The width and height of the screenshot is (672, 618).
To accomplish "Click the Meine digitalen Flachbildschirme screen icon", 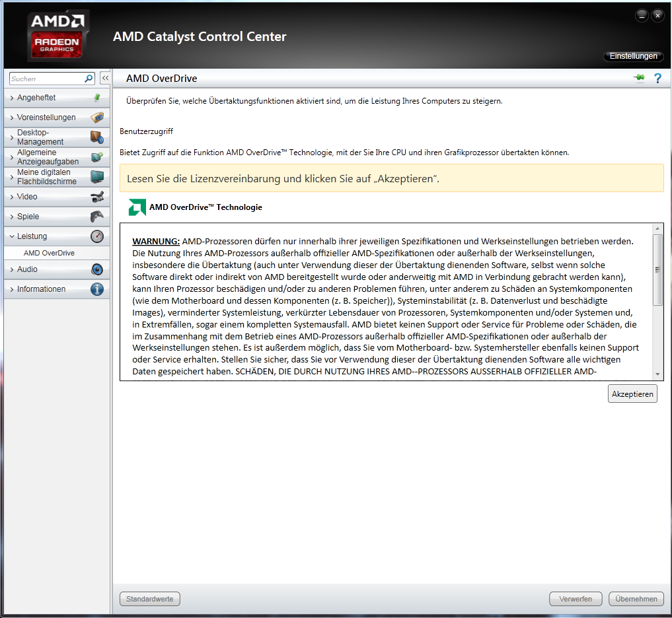I will point(97,176).
